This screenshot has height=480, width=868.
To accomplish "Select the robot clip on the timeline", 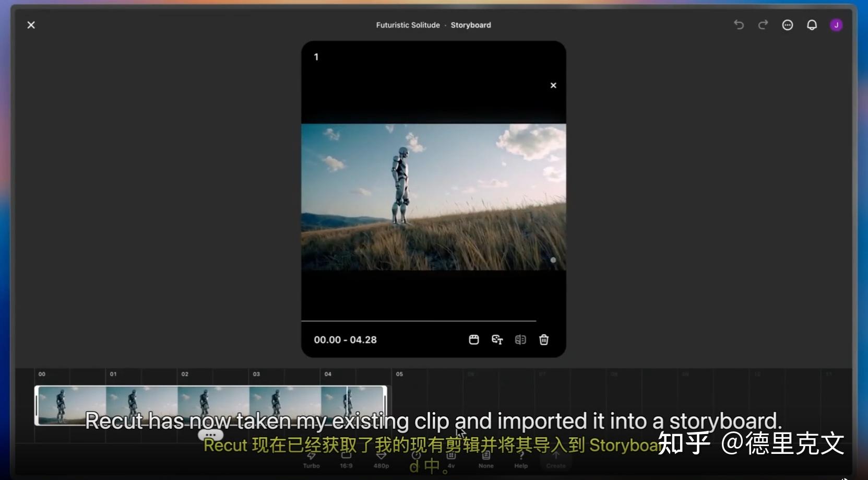I will point(211,405).
